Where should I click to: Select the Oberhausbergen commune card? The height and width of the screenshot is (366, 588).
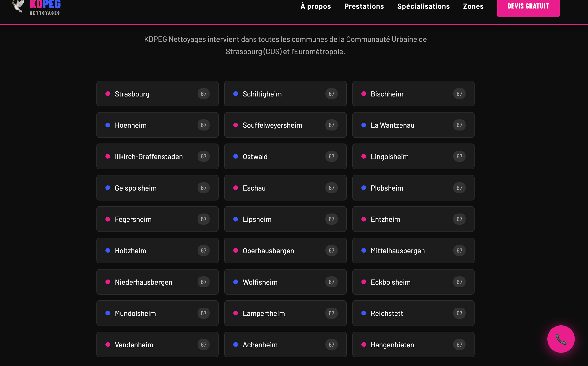pyautogui.click(x=285, y=251)
